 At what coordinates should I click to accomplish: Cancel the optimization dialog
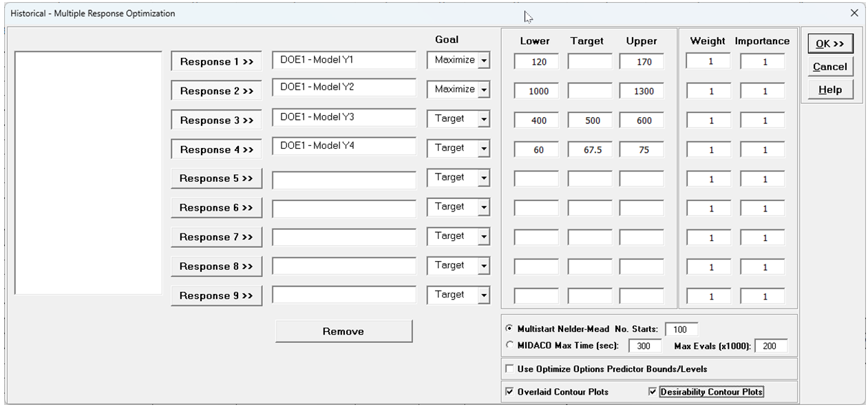pos(829,67)
